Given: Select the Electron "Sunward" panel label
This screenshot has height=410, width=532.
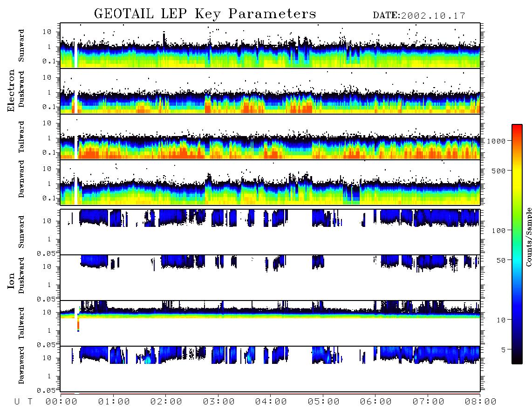Looking at the screenshot, I should 21,46.
